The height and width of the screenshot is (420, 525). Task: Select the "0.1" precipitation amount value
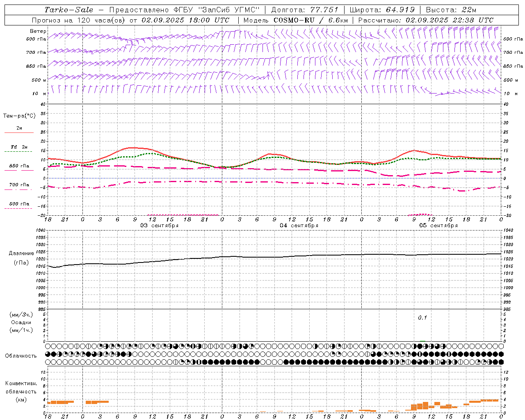point(422,318)
